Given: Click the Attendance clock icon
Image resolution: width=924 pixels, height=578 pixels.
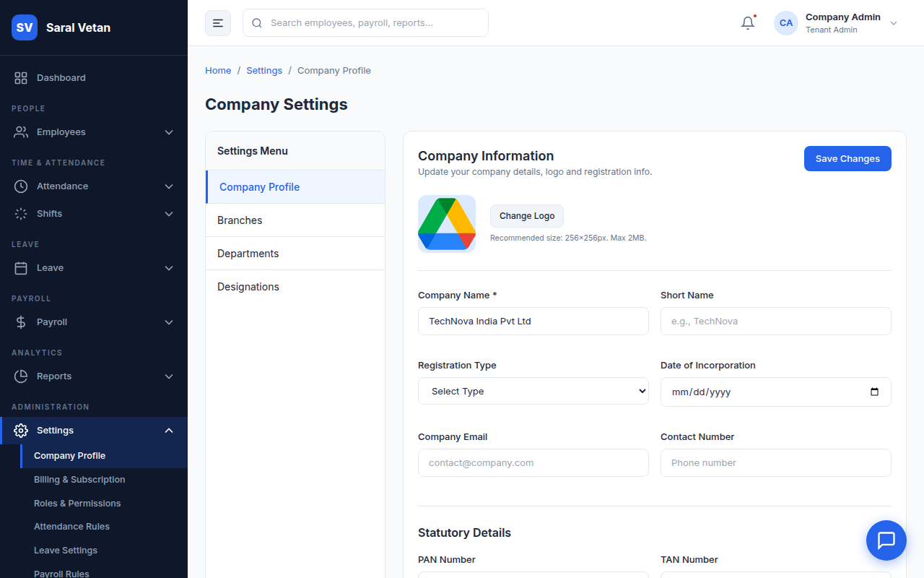Looking at the screenshot, I should pos(21,186).
